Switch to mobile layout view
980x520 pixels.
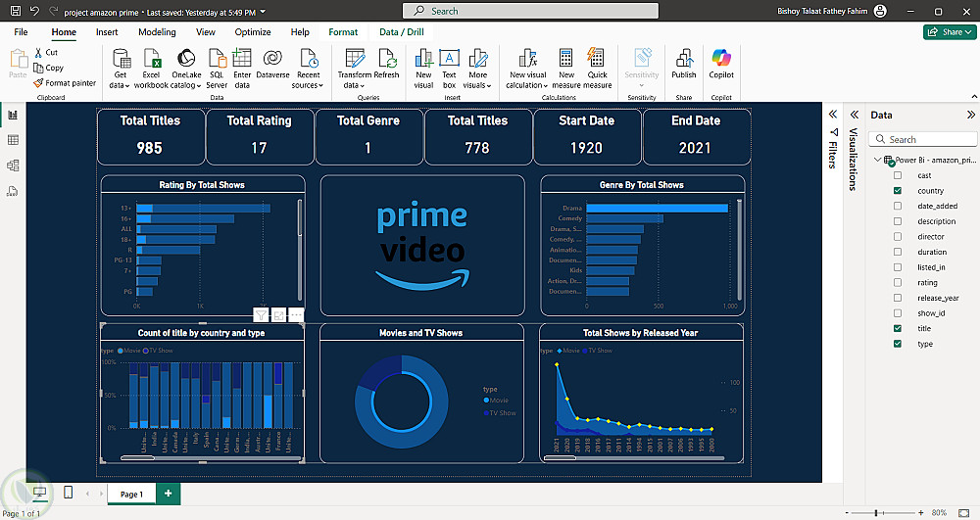(x=69, y=493)
